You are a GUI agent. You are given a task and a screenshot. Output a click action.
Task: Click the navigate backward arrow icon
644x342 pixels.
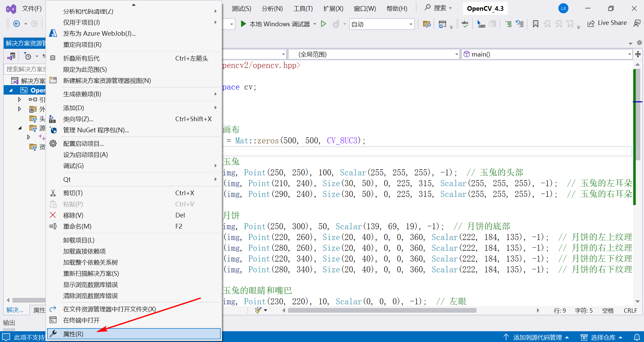tap(16, 24)
